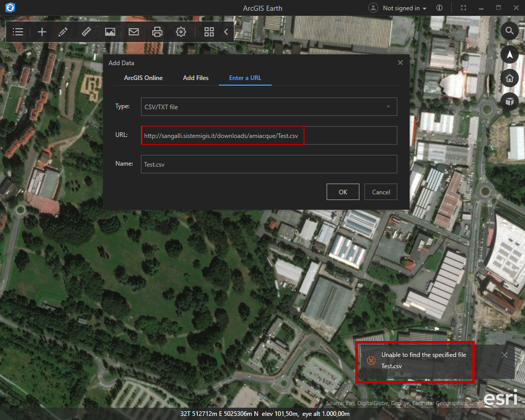The width and height of the screenshot is (525, 420).
Task: Click the ArcGIS Earth logo icon
Action: [10, 7]
